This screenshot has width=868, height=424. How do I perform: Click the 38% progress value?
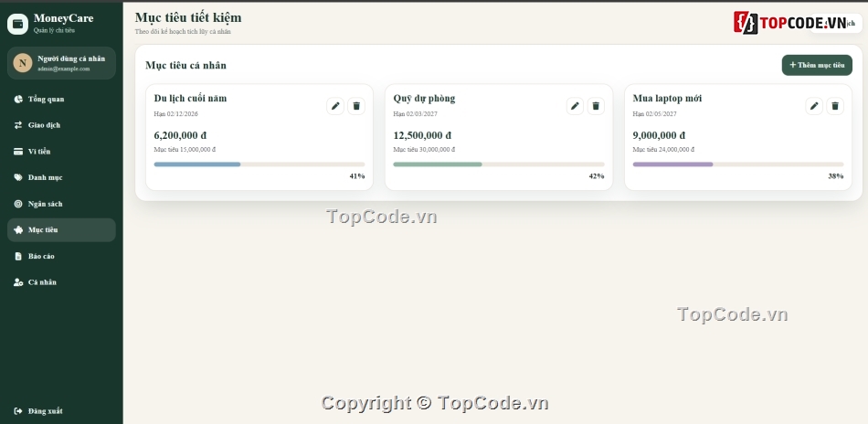pos(836,176)
